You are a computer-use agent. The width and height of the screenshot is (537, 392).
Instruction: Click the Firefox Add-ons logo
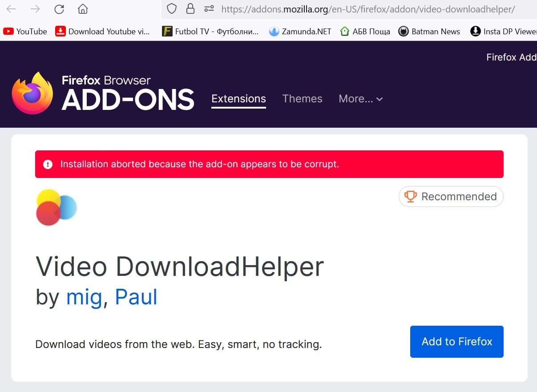click(x=103, y=93)
